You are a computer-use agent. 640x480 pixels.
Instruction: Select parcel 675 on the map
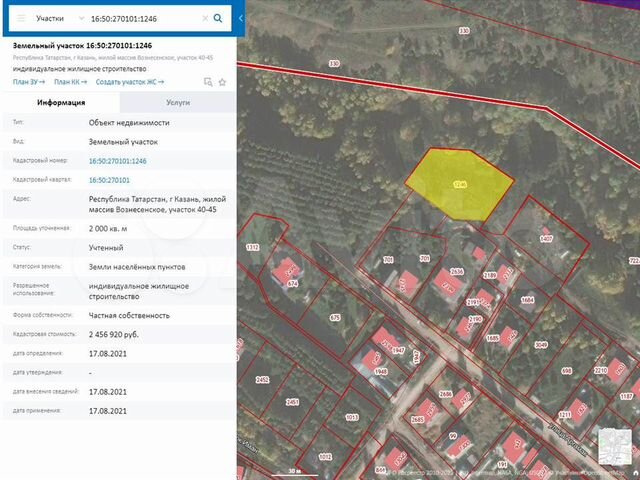tap(335, 317)
